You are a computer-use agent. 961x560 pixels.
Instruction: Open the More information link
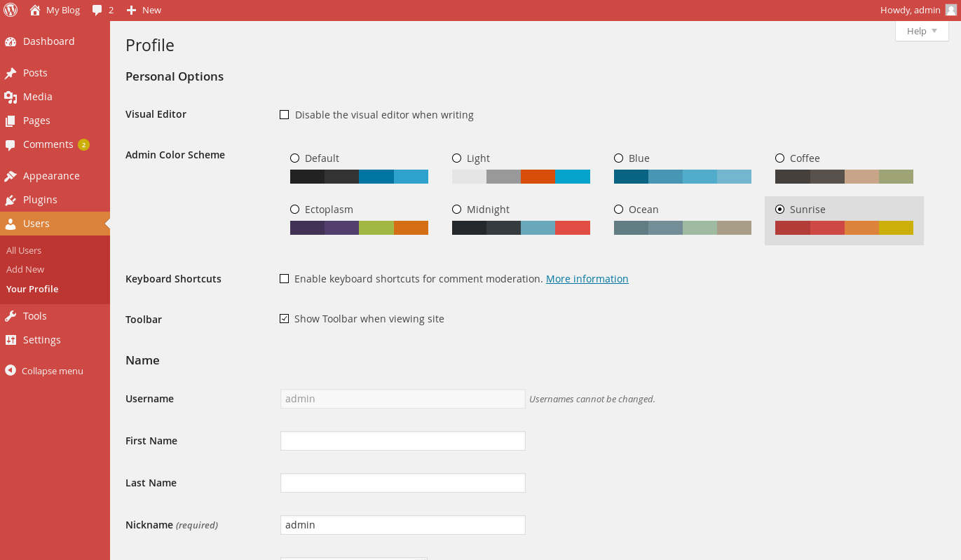coord(587,279)
